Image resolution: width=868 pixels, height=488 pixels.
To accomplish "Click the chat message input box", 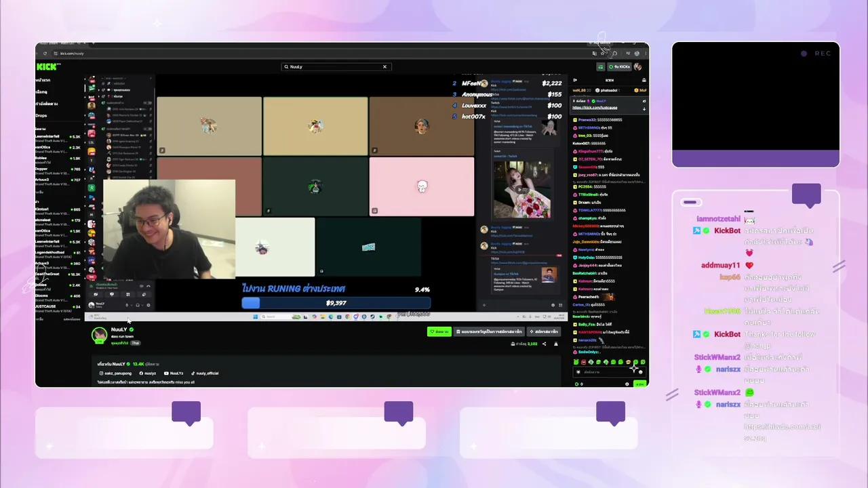I will point(608,371).
